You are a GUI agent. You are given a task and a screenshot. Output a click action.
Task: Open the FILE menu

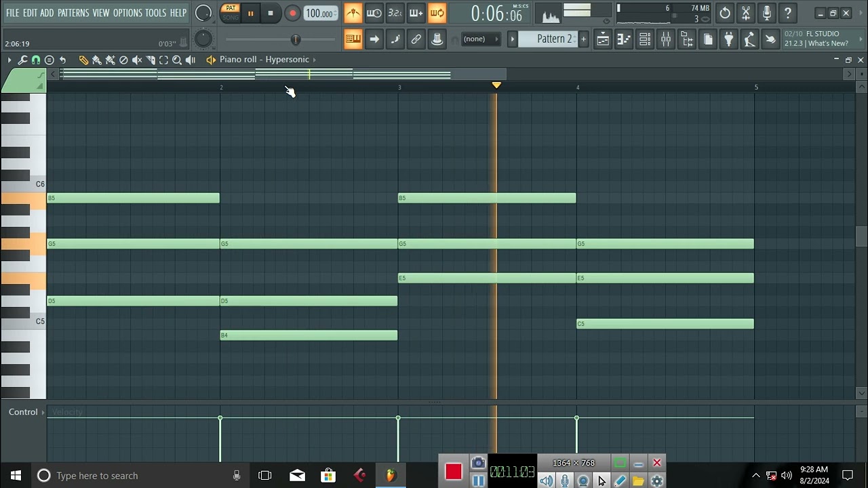coord(12,13)
